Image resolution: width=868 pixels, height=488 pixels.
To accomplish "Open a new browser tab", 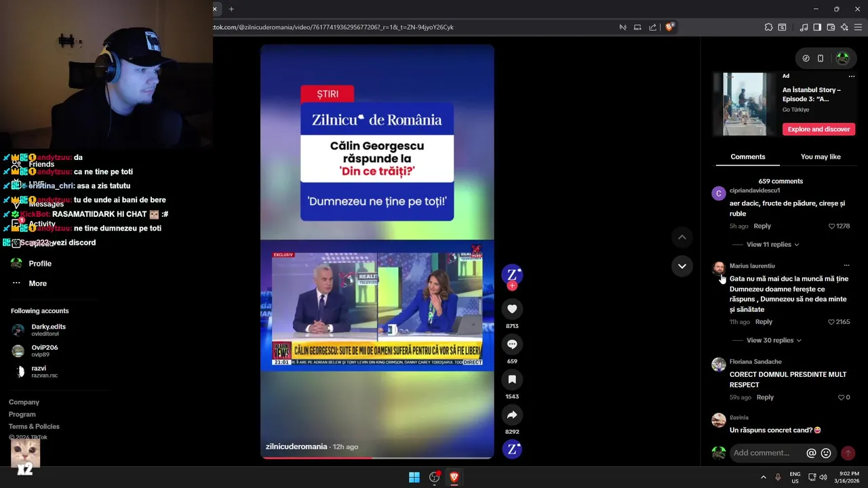I will 231,9.
